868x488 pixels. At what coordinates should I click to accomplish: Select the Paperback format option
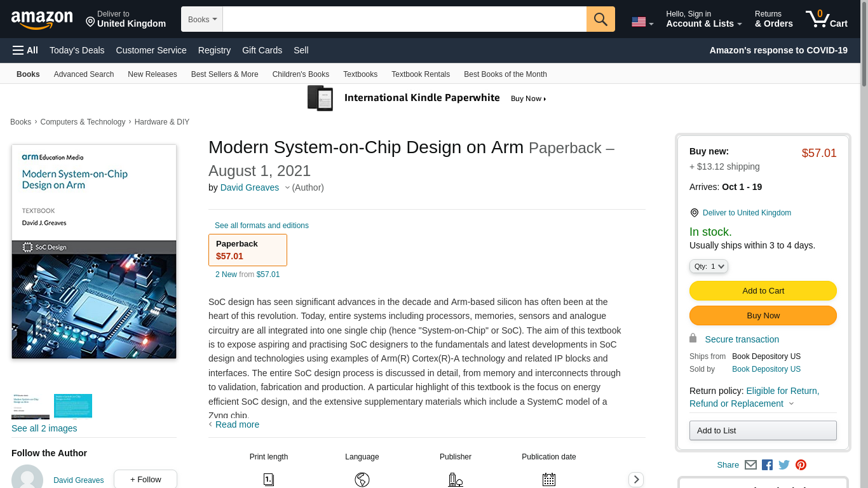pyautogui.click(x=248, y=250)
